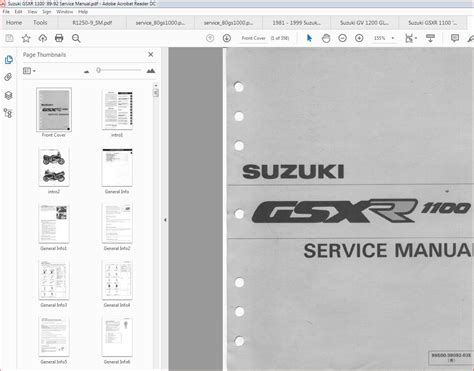
Task: Choose the Selection arrow tool
Action: 309,38
